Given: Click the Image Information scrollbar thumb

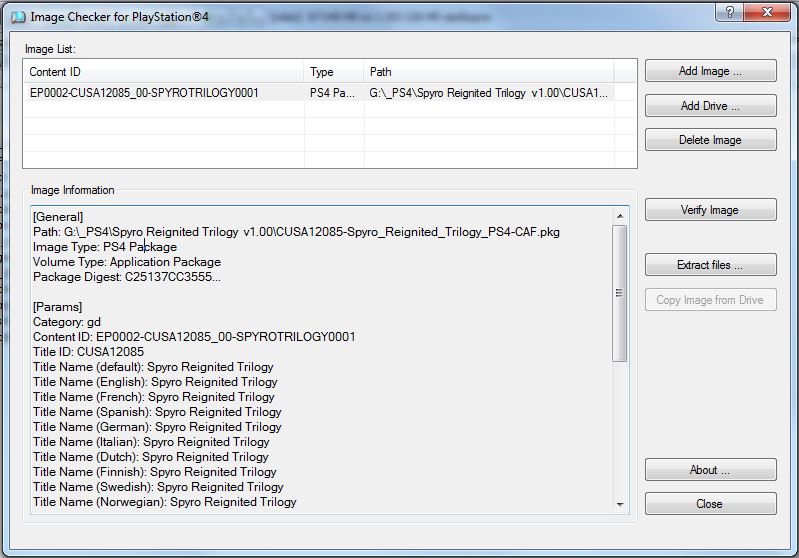Looking at the screenshot, I should 620,293.
